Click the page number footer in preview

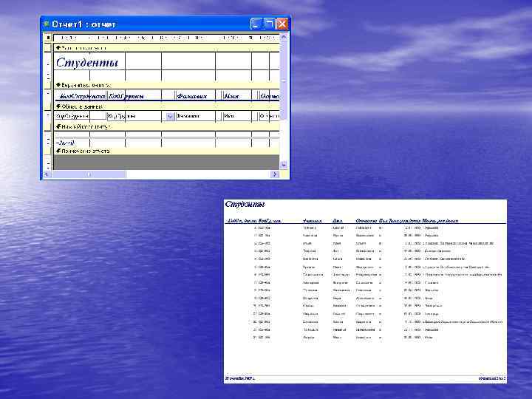tap(492, 378)
